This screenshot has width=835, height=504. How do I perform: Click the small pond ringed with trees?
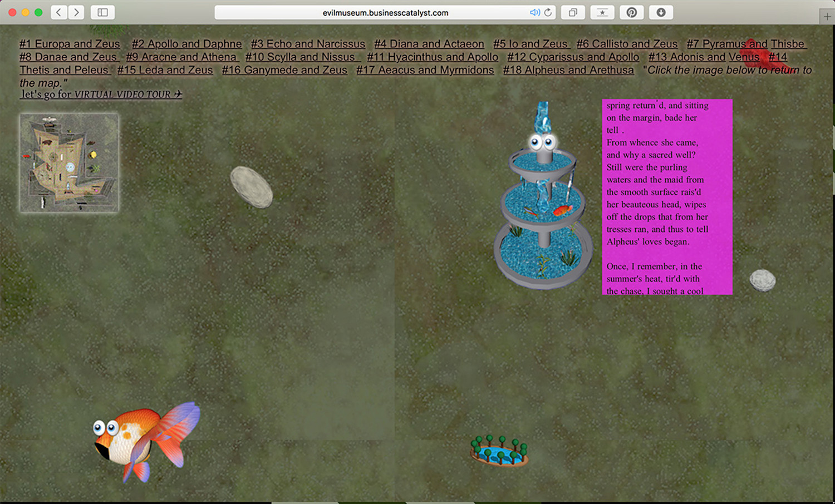pos(499,451)
